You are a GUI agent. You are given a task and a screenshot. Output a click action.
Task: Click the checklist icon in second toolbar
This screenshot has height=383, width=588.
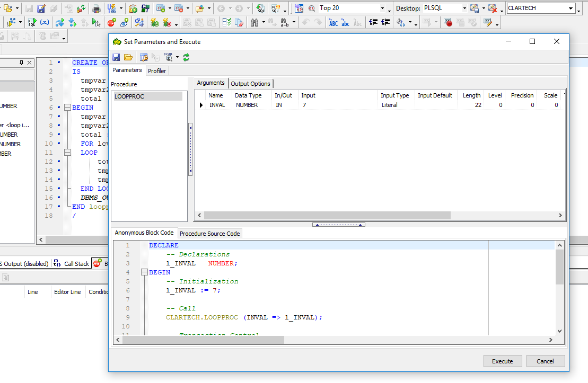click(226, 23)
